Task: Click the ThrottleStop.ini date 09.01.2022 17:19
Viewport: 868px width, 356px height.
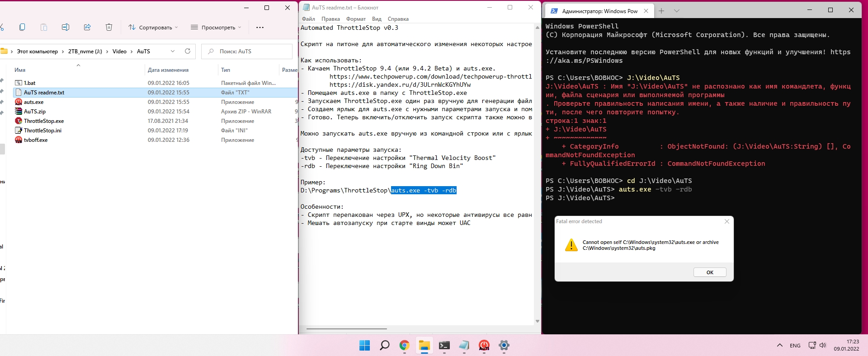Action: (x=168, y=131)
